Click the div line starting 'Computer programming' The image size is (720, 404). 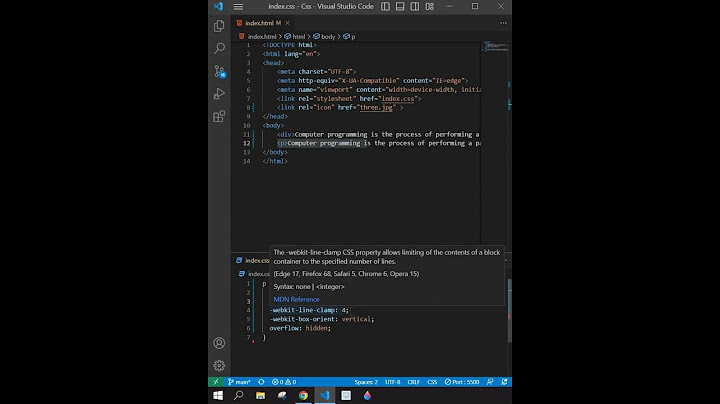pyautogui.click(x=378, y=135)
